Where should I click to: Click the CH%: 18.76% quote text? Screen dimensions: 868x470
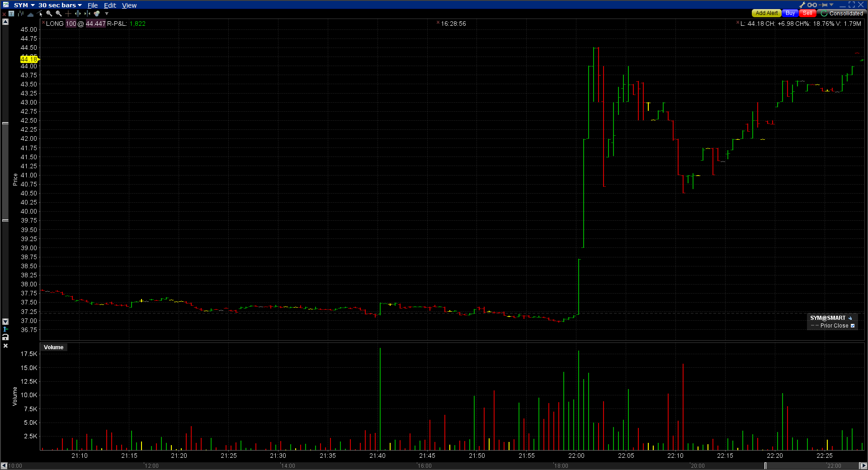pos(815,24)
